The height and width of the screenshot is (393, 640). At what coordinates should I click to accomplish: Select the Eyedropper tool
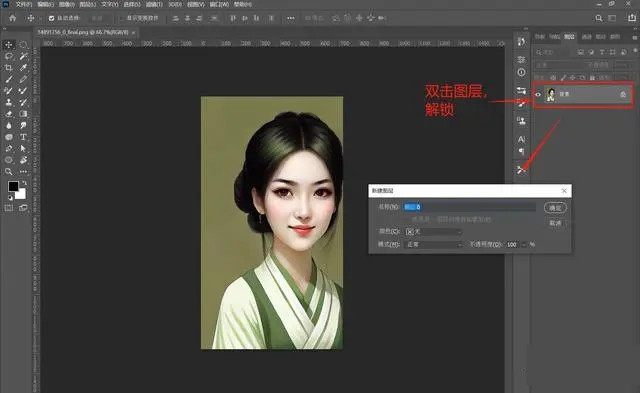23,67
